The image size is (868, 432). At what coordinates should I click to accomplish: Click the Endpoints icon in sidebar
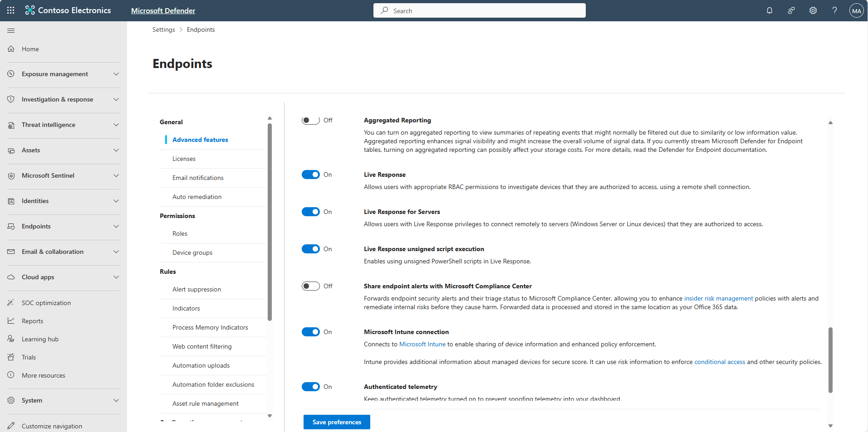tap(11, 226)
